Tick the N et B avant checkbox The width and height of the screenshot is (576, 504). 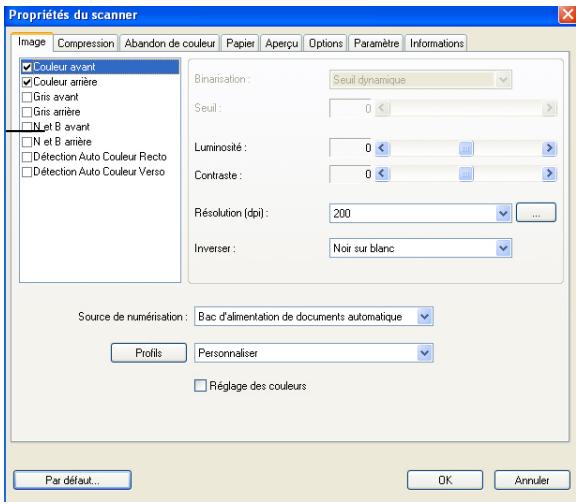tap(27, 127)
